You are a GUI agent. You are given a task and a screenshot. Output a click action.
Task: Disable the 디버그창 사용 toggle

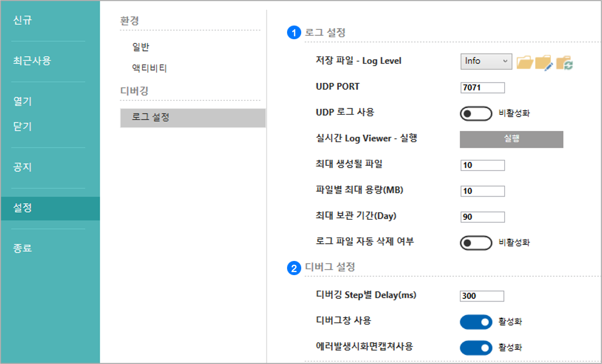(x=476, y=322)
